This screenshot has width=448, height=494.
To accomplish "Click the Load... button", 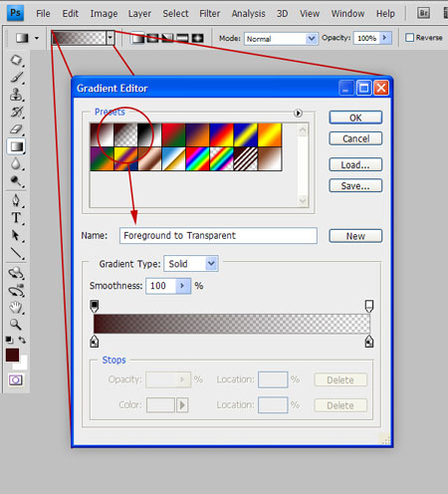I will tap(355, 165).
